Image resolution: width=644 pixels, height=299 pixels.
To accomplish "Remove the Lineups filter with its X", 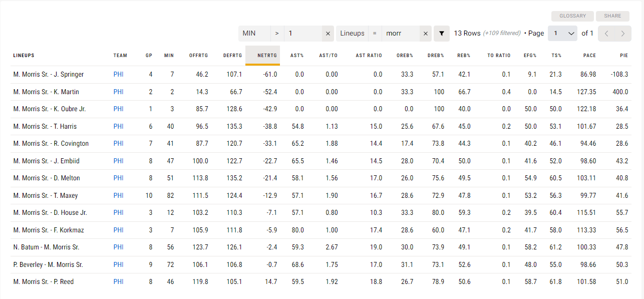I will coord(425,34).
